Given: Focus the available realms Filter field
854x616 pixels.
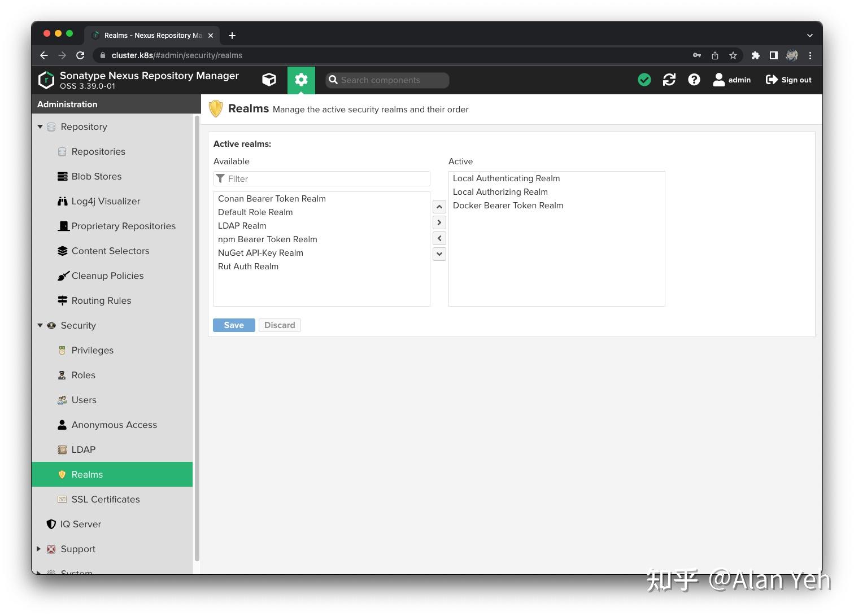Looking at the screenshot, I should tap(322, 178).
